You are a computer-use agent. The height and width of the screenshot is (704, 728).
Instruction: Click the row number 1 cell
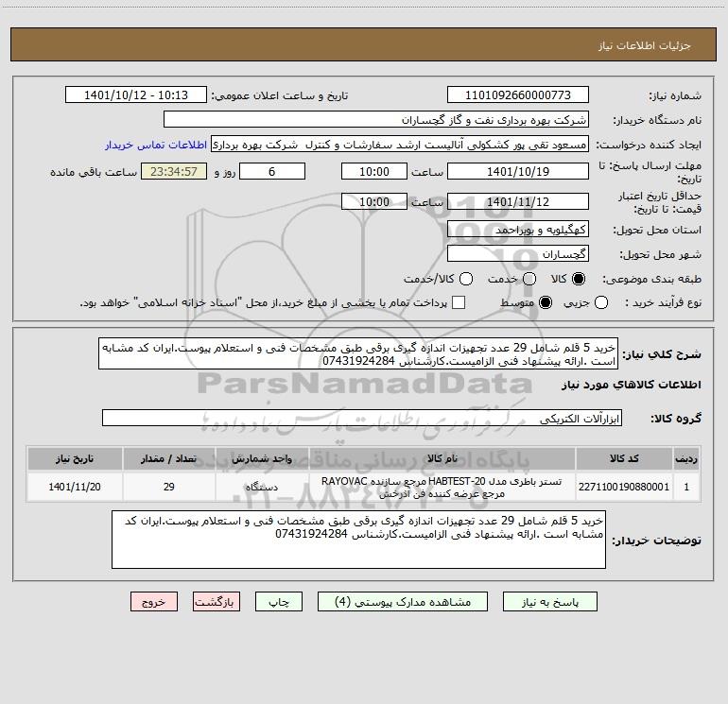coord(686,487)
